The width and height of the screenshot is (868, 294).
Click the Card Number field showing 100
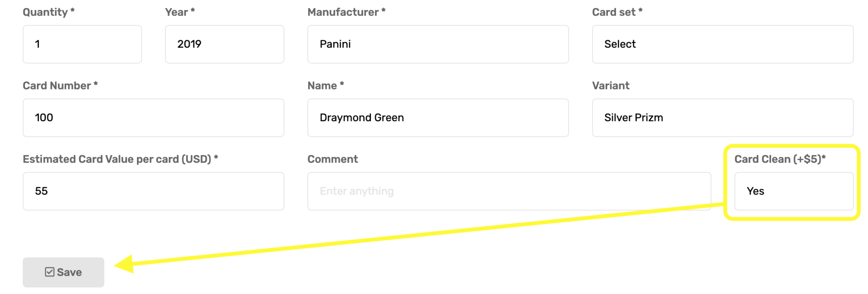coord(153,118)
